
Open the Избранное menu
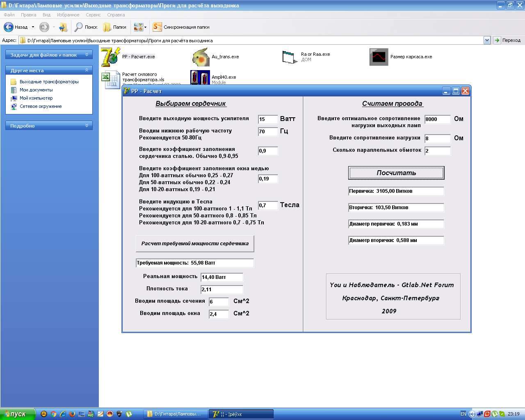[68, 15]
